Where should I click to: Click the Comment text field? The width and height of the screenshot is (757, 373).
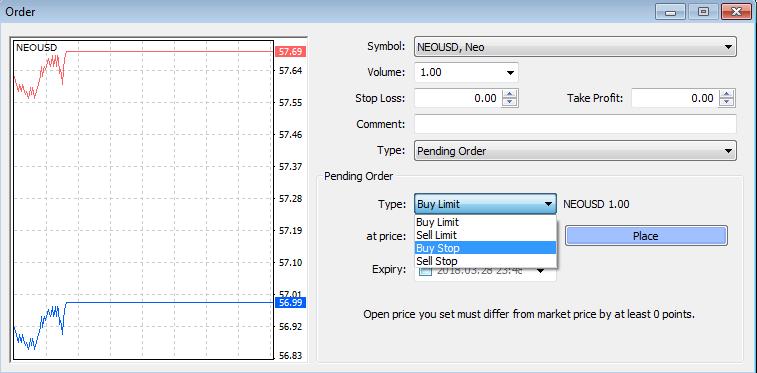575,124
